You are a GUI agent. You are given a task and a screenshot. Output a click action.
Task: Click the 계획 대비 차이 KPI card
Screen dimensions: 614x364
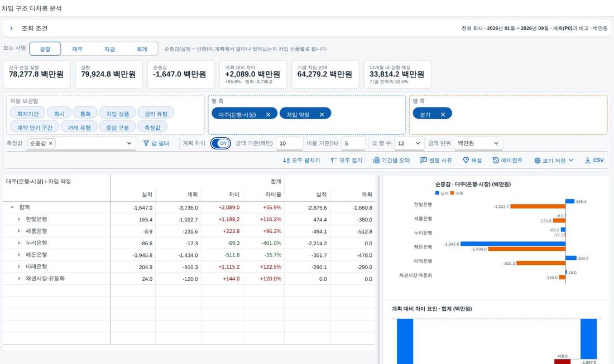pos(253,74)
